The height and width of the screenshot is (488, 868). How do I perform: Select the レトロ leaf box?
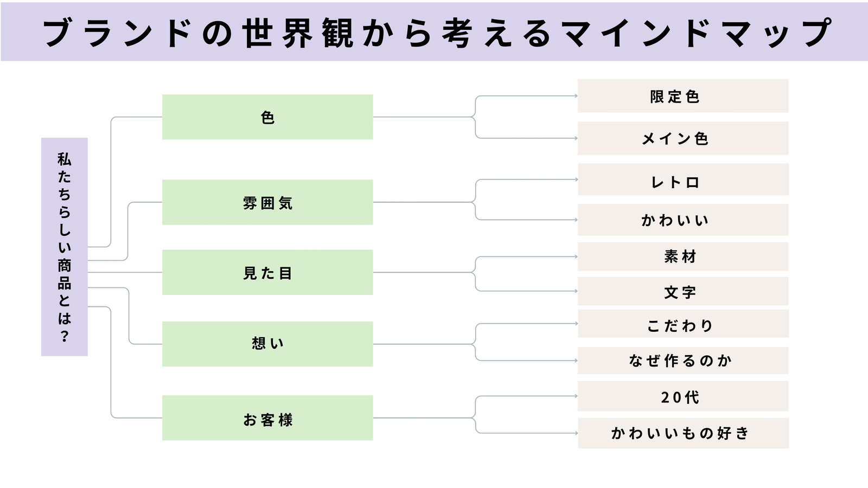tap(683, 179)
